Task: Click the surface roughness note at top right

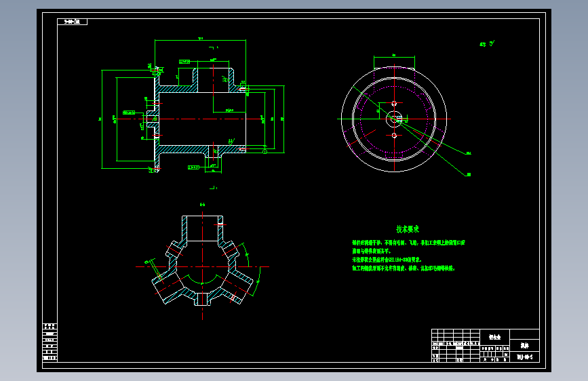Action: (x=487, y=44)
